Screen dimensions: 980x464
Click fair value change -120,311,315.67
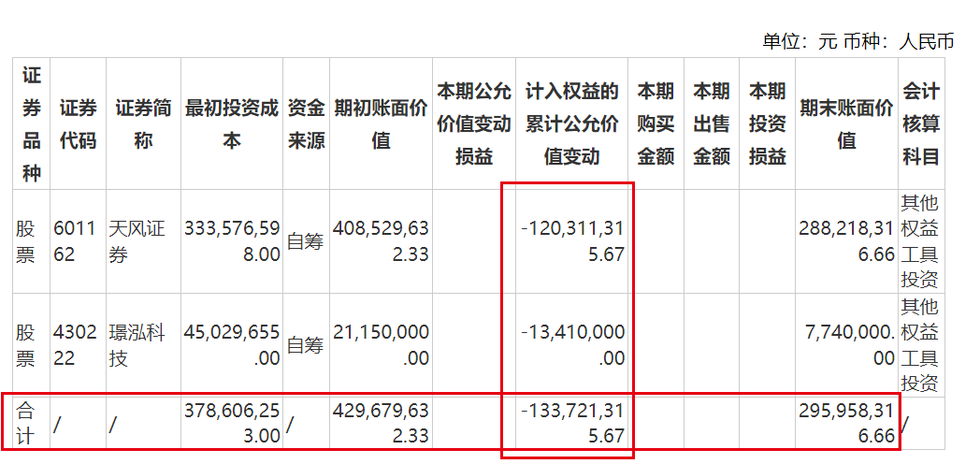pos(572,241)
